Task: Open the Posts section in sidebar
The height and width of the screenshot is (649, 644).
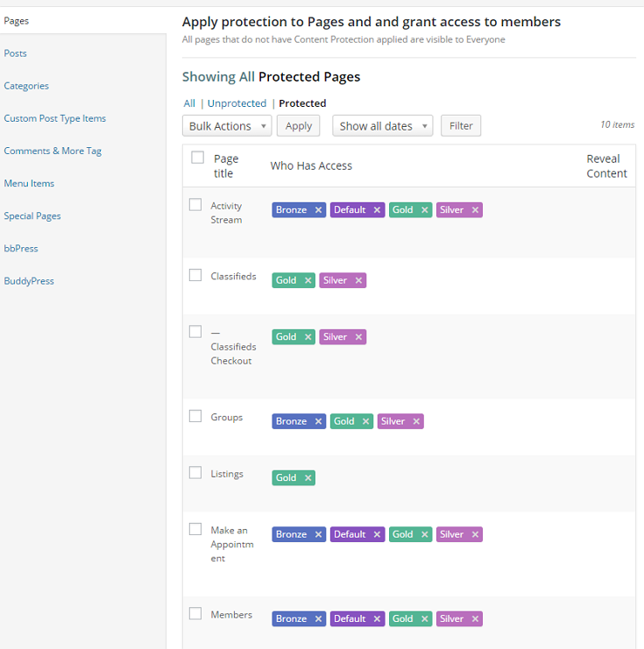Action: pos(16,53)
